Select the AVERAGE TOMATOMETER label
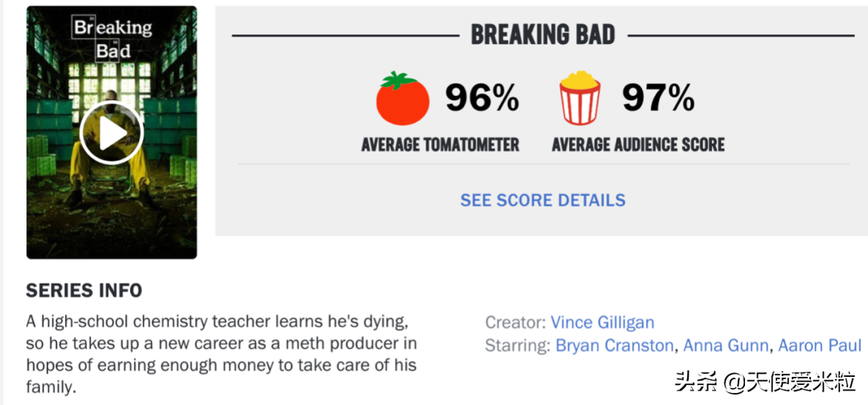This screenshot has width=868, height=405. (x=440, y=145)
